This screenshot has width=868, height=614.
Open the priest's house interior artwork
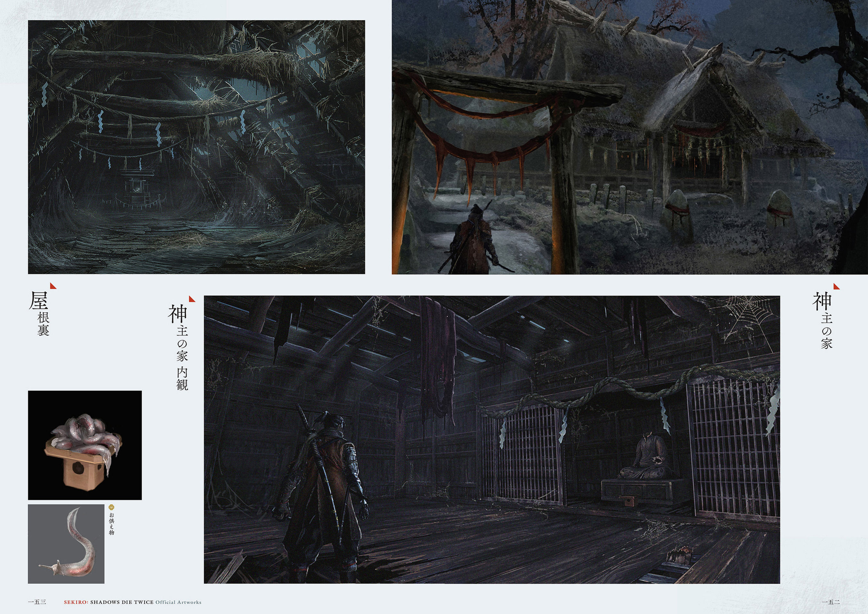click(492, 439)
